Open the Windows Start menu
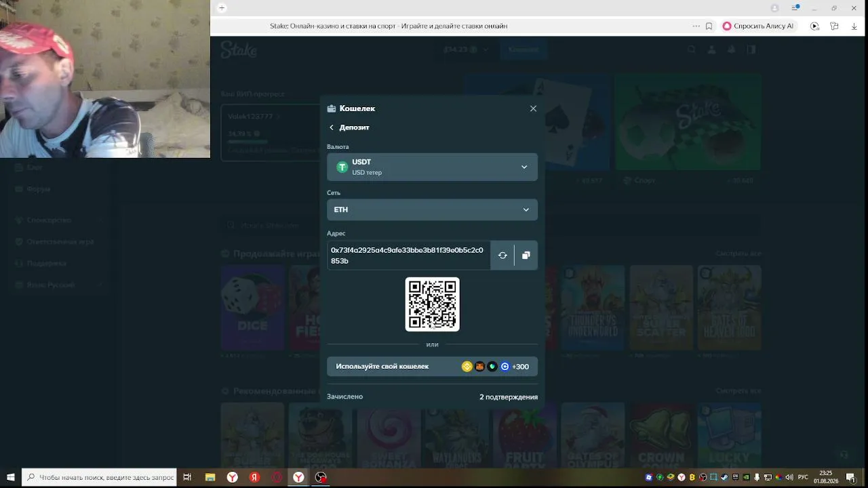 click(11, 477)
